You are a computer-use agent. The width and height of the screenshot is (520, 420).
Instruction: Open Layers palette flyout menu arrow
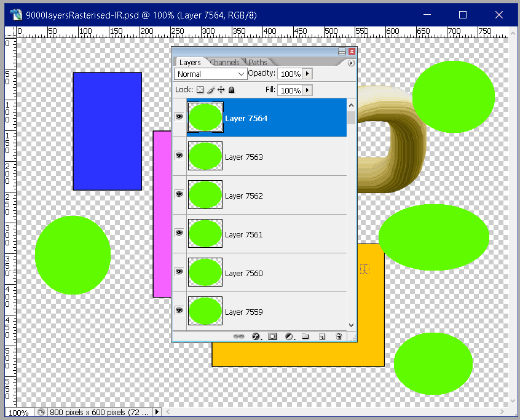coord(351,63)
